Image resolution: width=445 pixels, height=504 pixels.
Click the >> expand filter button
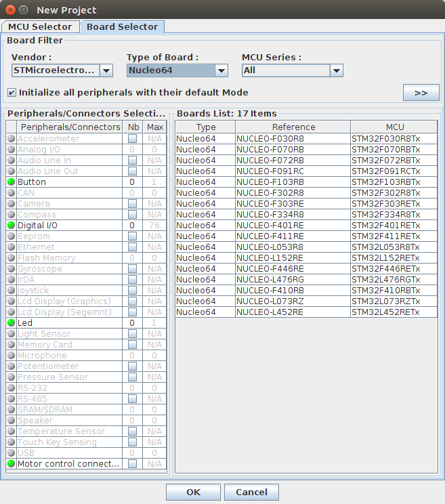click(x=421, y=93)
